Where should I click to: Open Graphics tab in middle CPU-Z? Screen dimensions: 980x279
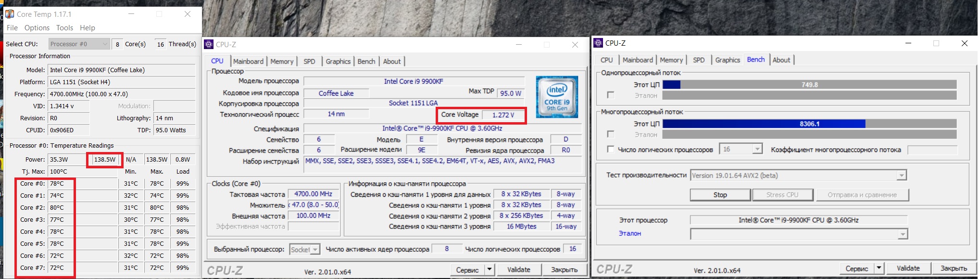coord(338,61)
